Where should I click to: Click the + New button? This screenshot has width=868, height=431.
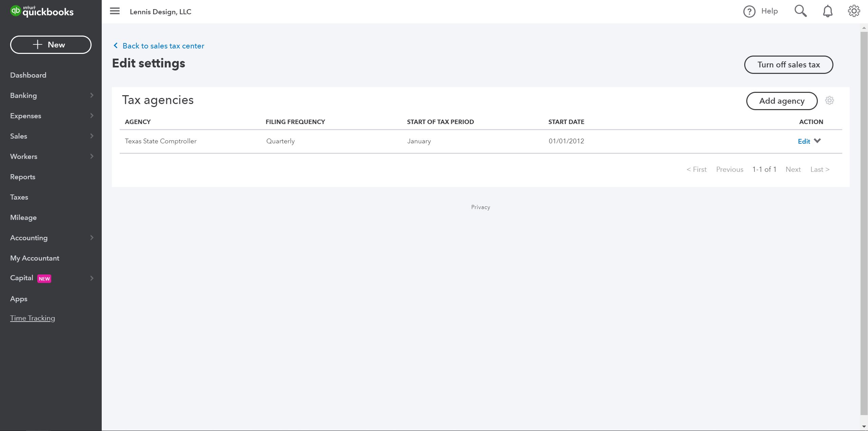(x=51, y=45)
